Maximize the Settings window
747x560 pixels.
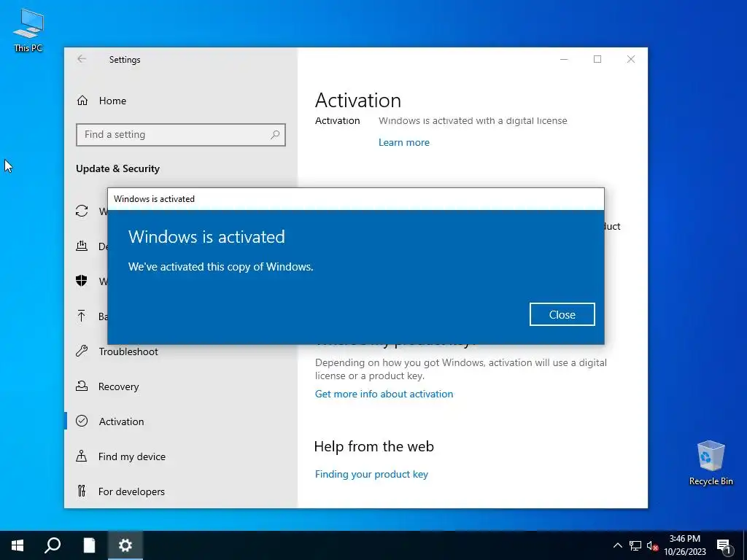597,59
